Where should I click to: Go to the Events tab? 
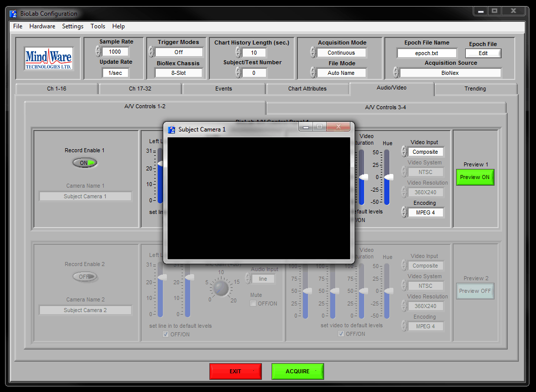tap(224, 89)
